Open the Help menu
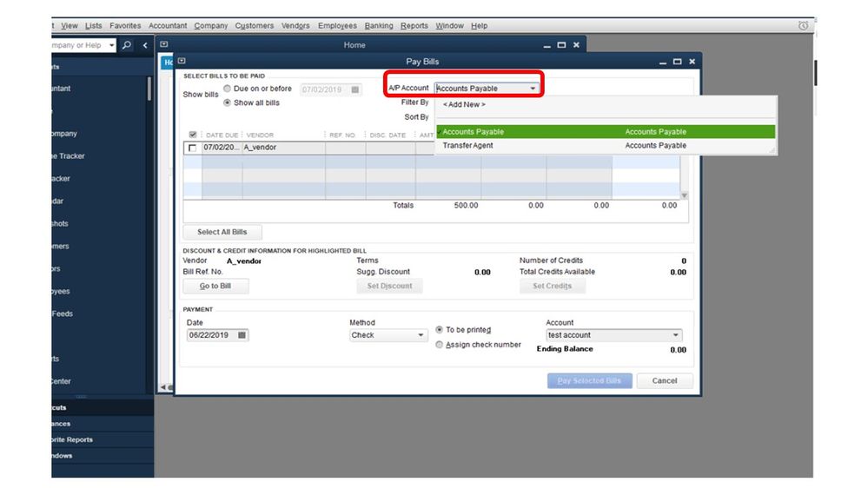 [x=480, y=25]
